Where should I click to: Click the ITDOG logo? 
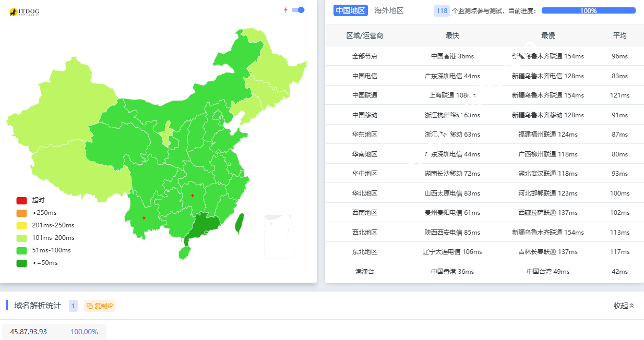(x=24, y=11)
